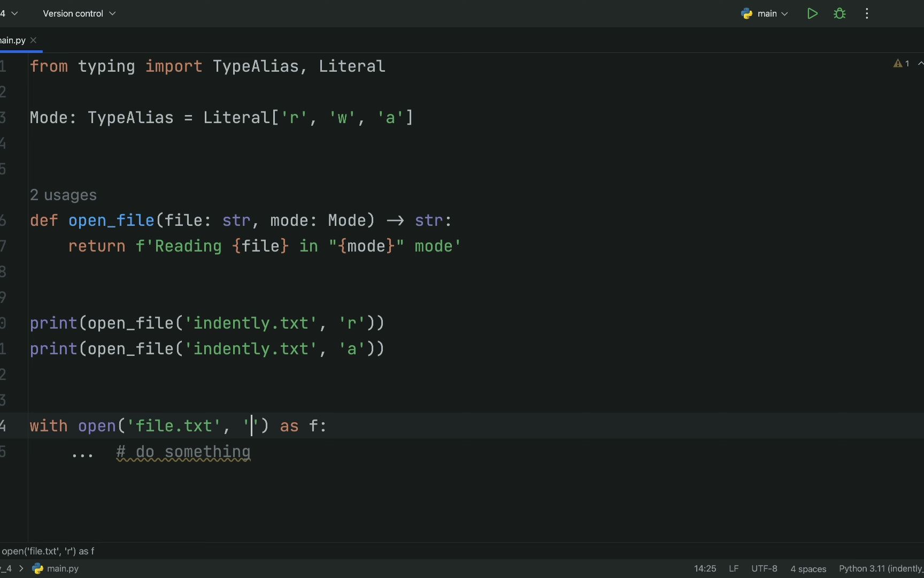Click the TypeAlias name in the import line

point(255,66)
